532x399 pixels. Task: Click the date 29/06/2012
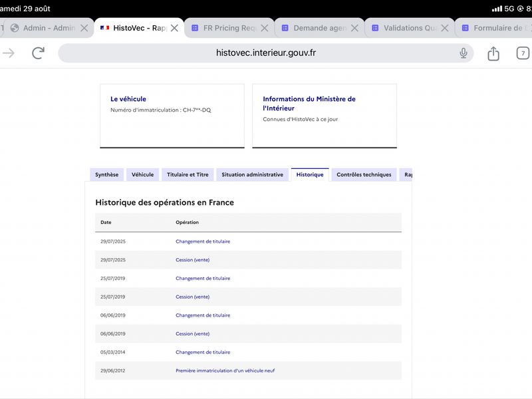pyautogui.click(x=112, y=371)
